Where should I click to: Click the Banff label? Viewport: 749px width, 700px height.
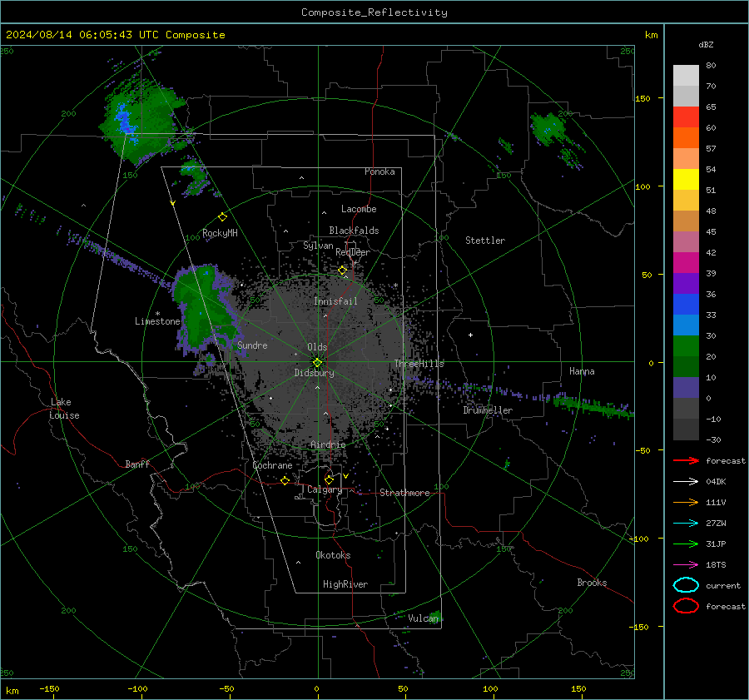pyautogui.click(x=137, y=464)
